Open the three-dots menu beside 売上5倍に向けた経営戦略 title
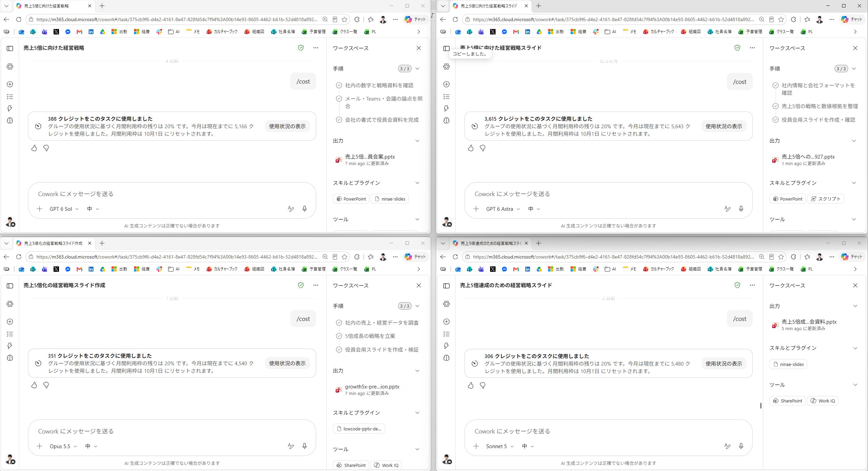Screen dimensions: 868x471 coord(316,48)
